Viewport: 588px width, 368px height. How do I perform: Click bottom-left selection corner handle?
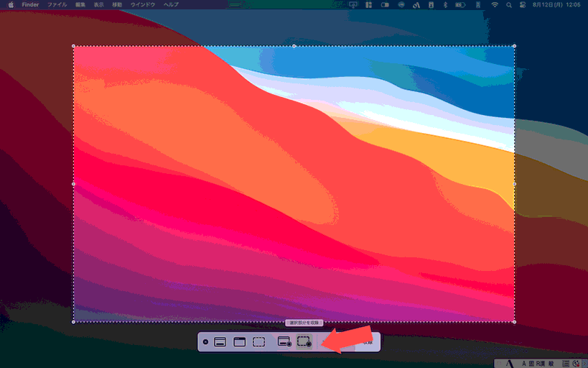73,322
